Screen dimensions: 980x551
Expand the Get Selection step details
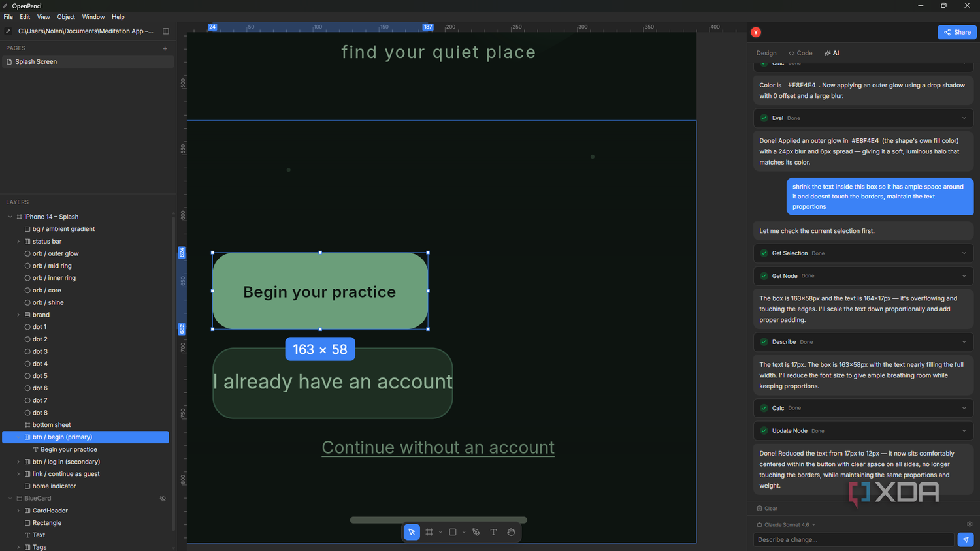click(x=964, y=253)
